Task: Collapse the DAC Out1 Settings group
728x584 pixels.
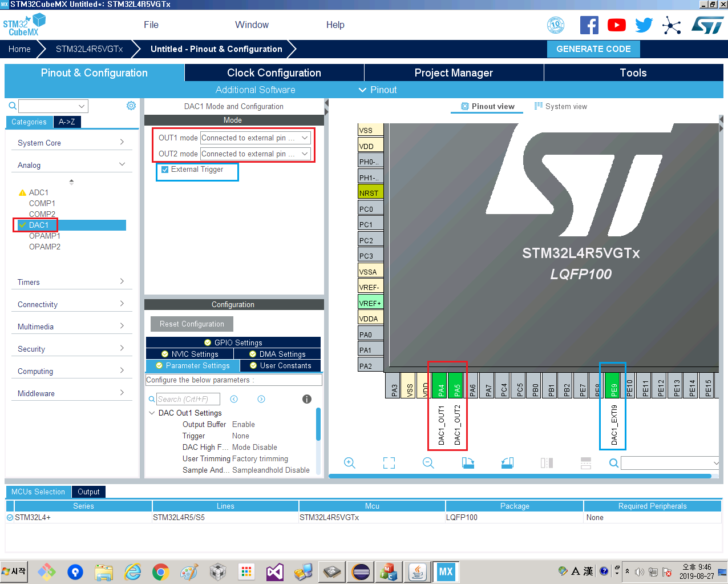Action: pyautogui.click(x=152, y=413)
